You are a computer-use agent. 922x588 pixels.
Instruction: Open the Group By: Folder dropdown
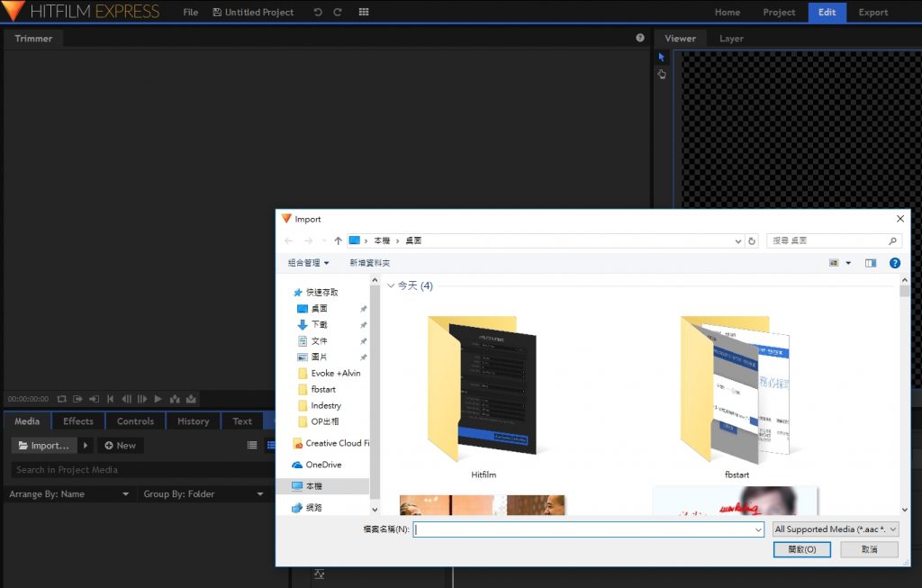coord(259,494)
